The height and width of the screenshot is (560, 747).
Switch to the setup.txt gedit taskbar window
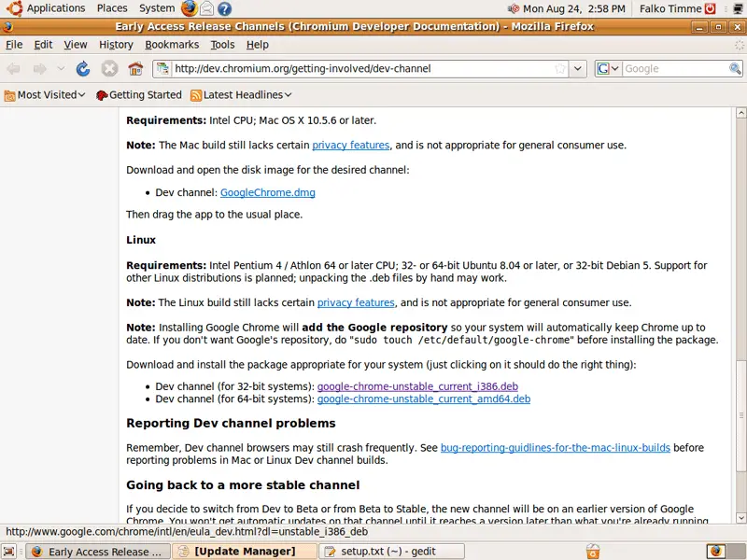[x=391, y=552]
